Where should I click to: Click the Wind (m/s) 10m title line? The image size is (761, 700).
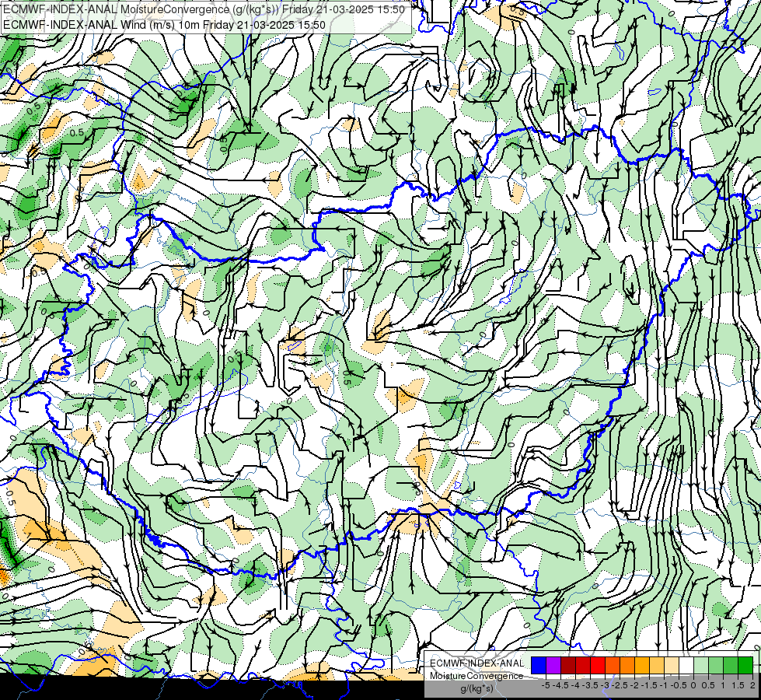(164, 25)
